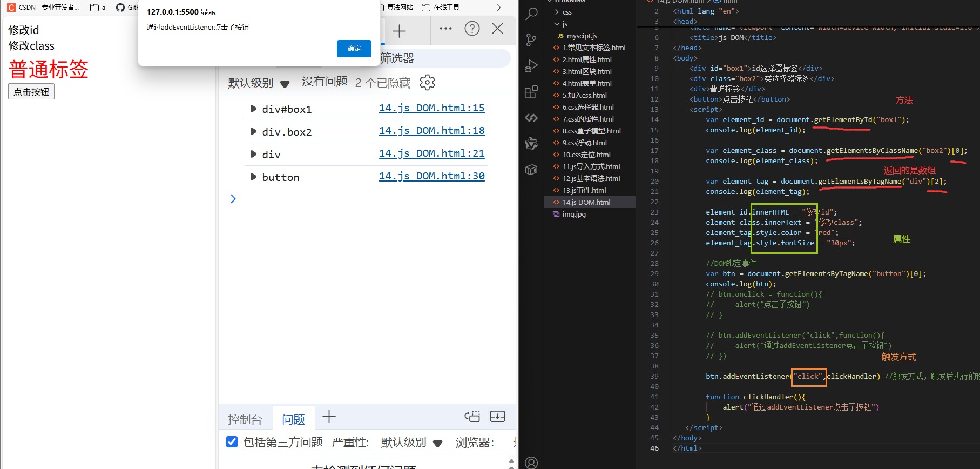Screen dimensions: 980x469
Task: Toggle 包括第三方问题 checkbox
Action: coord(232,441)
